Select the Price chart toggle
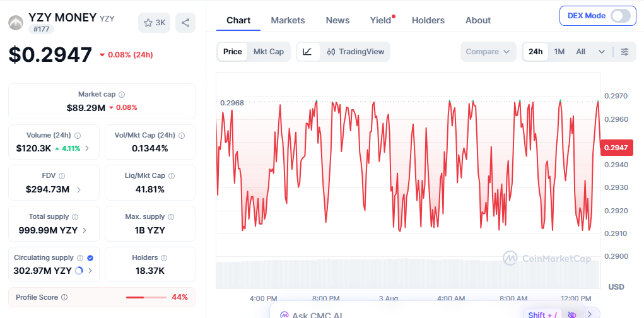 coord(233,52)
